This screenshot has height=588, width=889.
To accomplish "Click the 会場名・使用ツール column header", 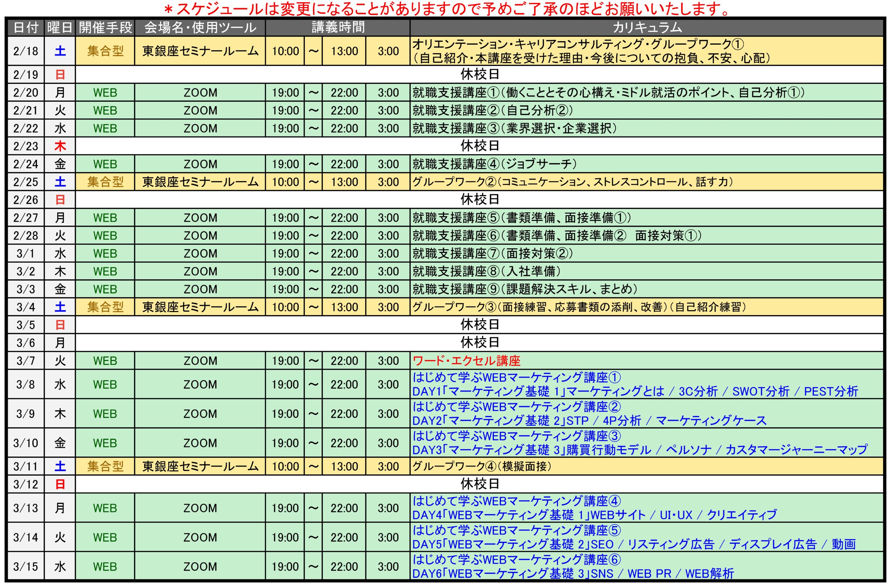I will pyautogui.click(x=200, y=27).
